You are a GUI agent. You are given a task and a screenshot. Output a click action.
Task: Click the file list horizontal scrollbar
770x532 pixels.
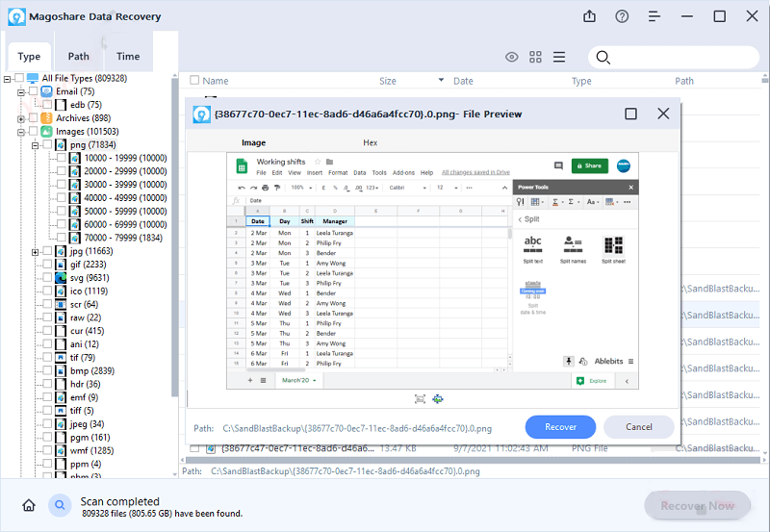pyautogui.click(x=473, y=461)
